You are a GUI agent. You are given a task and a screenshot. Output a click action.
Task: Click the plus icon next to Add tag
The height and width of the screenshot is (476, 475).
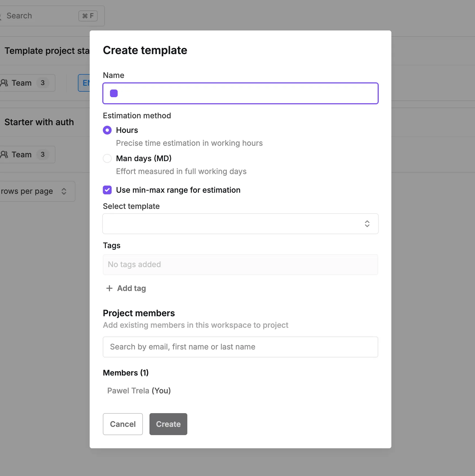click(x=109, y=288)
